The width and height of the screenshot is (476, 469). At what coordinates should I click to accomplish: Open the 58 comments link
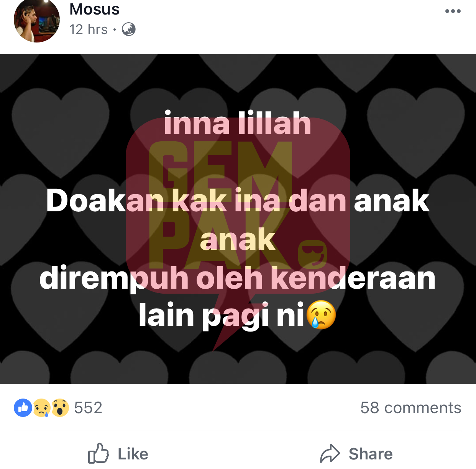(411, 408)
